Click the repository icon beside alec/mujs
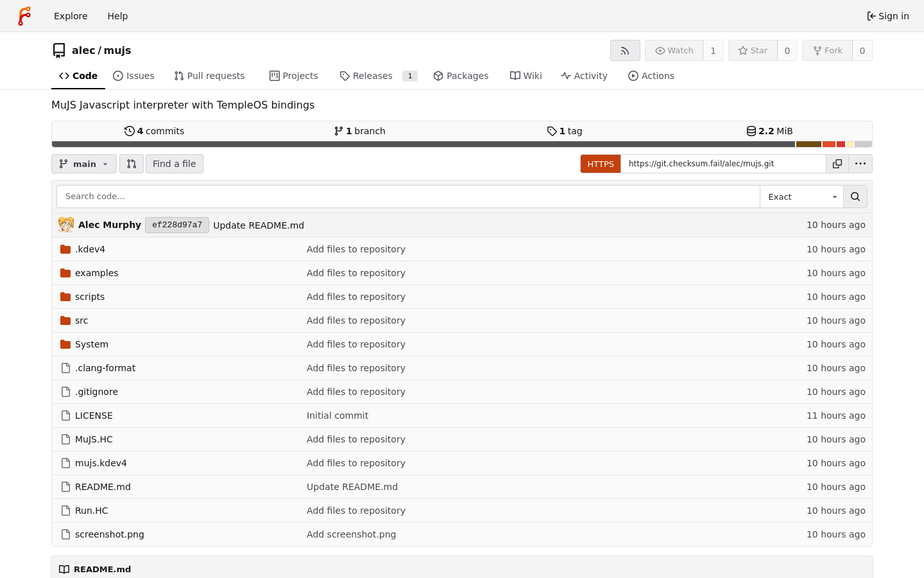Screen dimensions: 924x578 (x=59, y=50)
